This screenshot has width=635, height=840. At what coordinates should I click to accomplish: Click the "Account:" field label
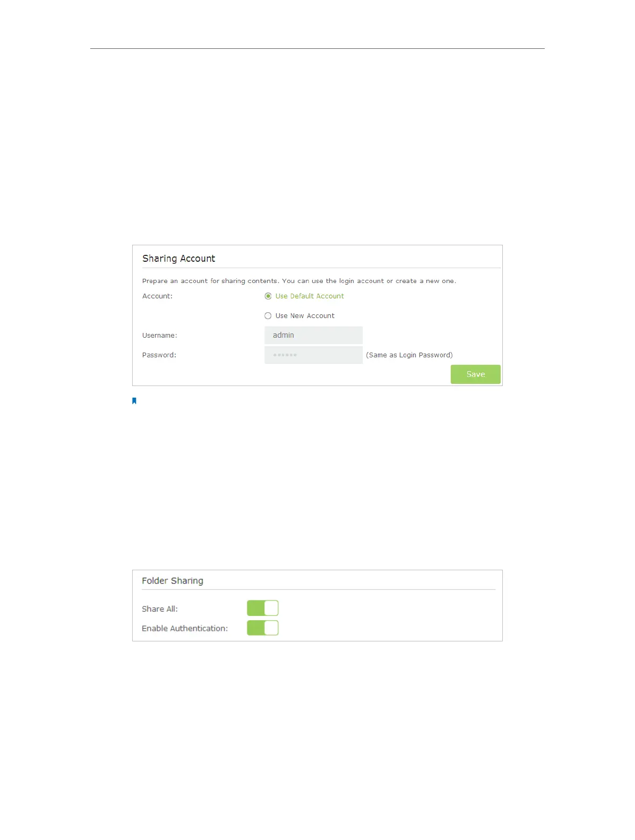point(158,296)
